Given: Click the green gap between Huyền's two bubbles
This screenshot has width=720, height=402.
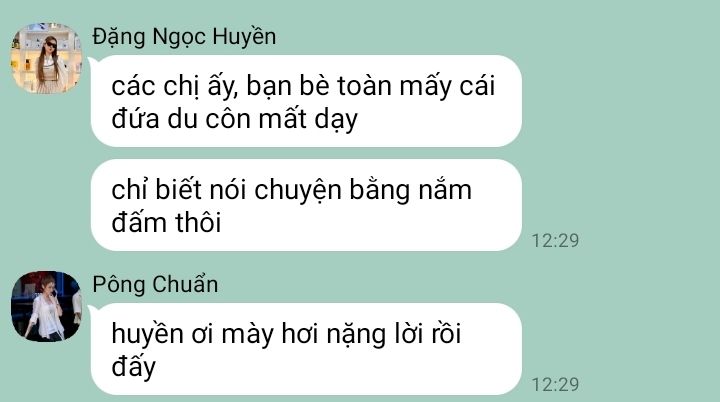Looking at the screenshot, I should [306, 153].
